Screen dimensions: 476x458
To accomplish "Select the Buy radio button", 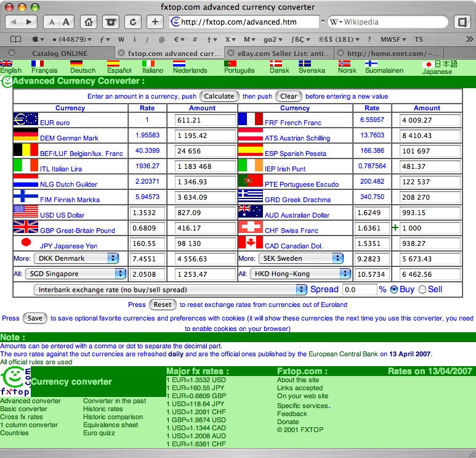I will tap(393, 290).
